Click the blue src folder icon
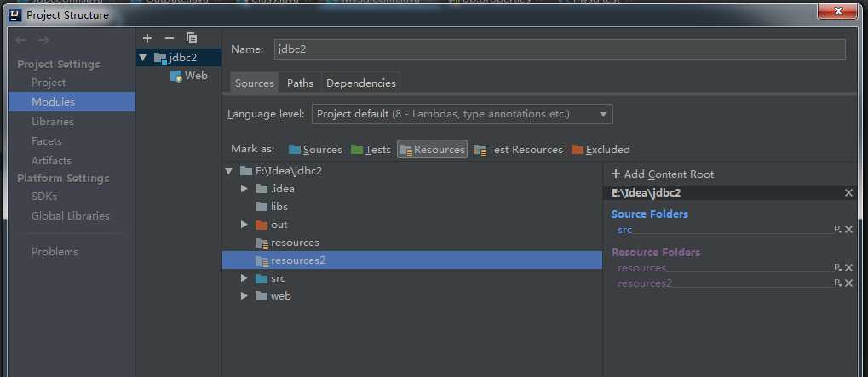The height and width of the screenshot is (377, 868). [262, 278]
